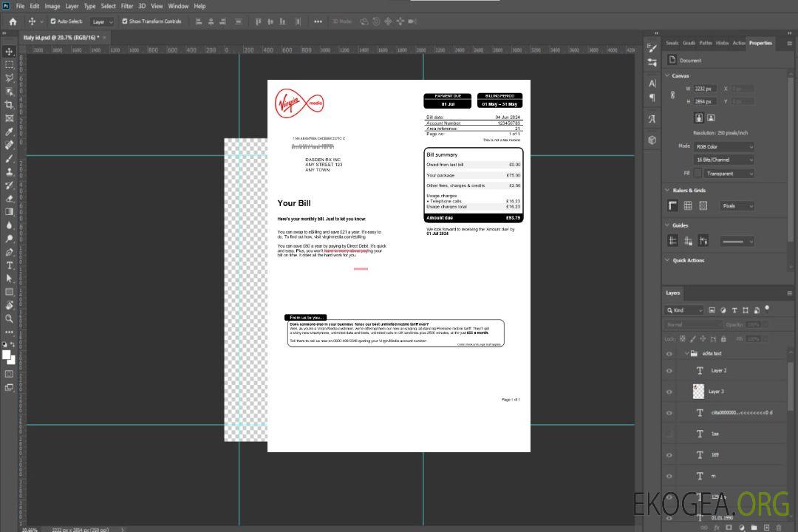Open the Pixels units dropdown
798x532 pixels.
tap(737, 205)
